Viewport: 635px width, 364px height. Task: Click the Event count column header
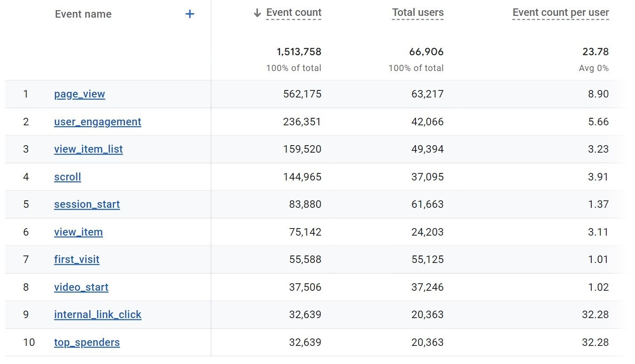[293, 12]
